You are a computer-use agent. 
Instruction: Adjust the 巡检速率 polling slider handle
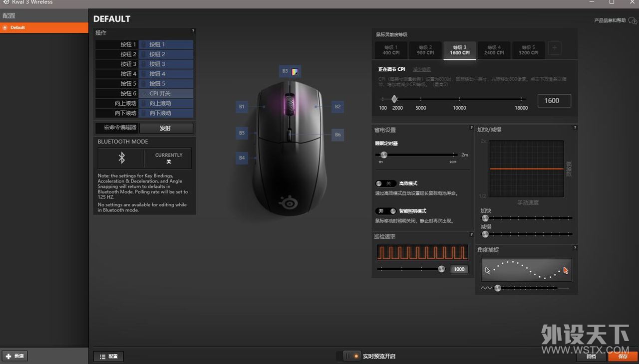click(x=441, y=269)
